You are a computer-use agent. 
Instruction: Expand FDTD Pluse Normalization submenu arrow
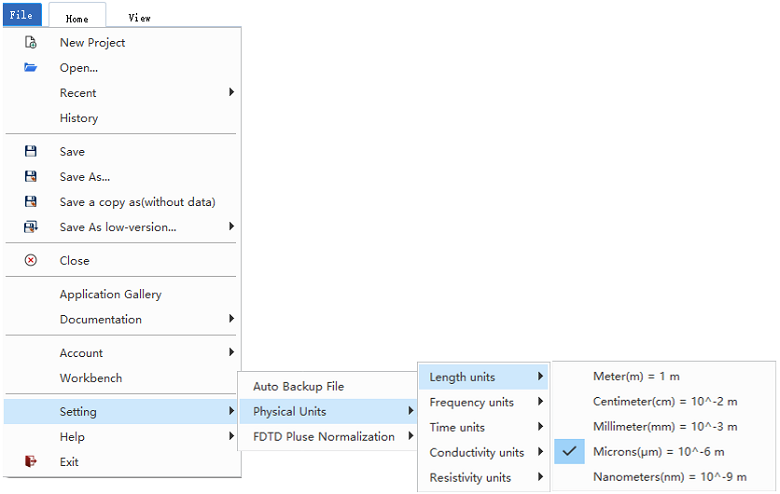tap(411, 436)
